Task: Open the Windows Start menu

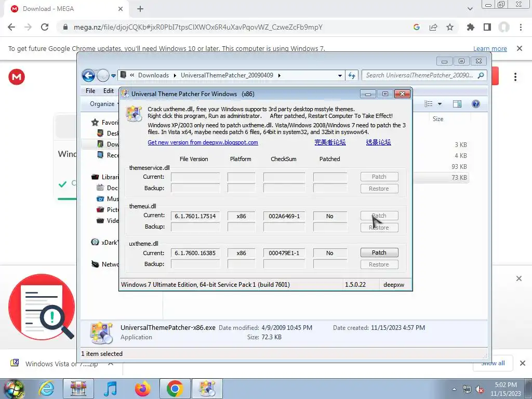Action: [x=14, y=389]
